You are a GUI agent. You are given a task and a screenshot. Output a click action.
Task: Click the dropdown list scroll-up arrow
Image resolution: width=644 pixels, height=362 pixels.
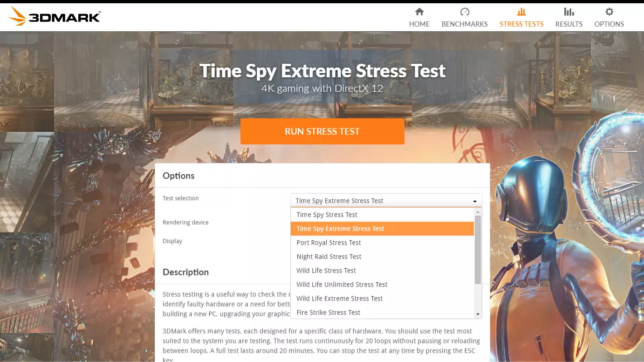click(x=478, y=212)
